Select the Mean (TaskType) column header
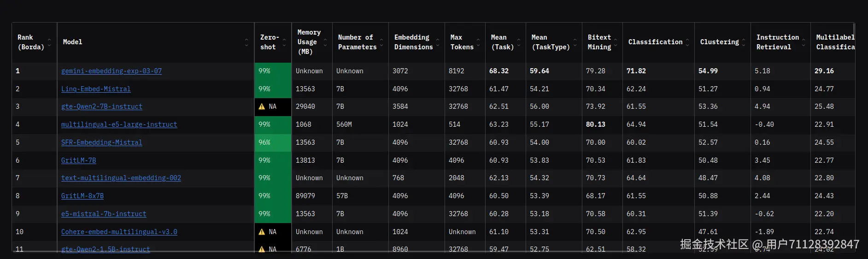This screenshot has height=259, width=868. [x=551, y=42]
